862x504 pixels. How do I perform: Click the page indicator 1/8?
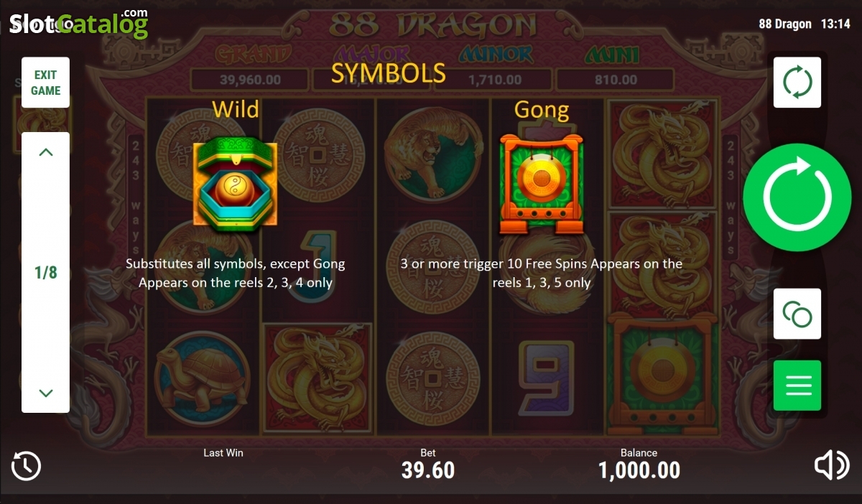pos(45,273)
